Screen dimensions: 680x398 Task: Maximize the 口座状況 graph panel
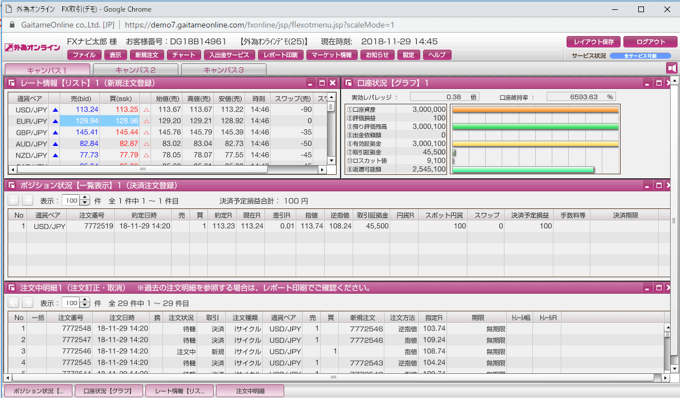click(659, 83)
